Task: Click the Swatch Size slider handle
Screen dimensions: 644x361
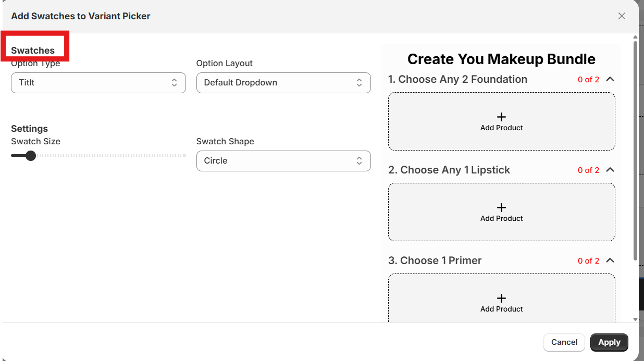Action: pos(31,156)
